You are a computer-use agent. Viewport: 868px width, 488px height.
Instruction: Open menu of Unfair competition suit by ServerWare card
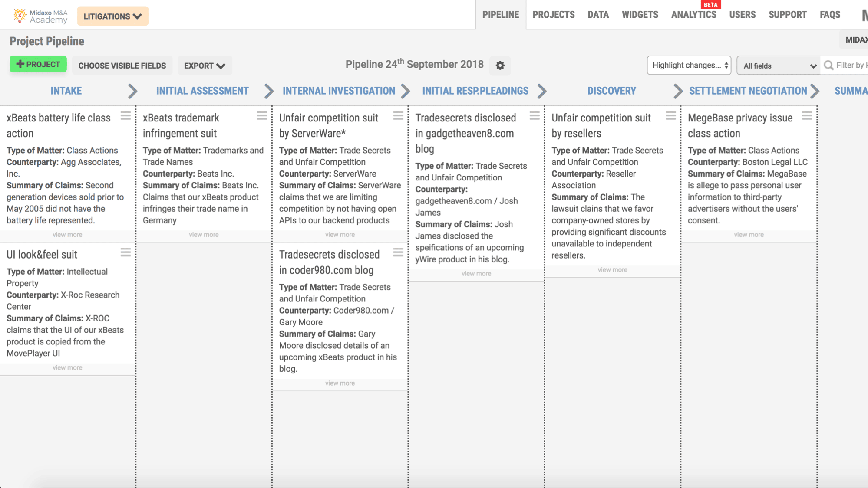pyautogui.click(x=398, y=116)
